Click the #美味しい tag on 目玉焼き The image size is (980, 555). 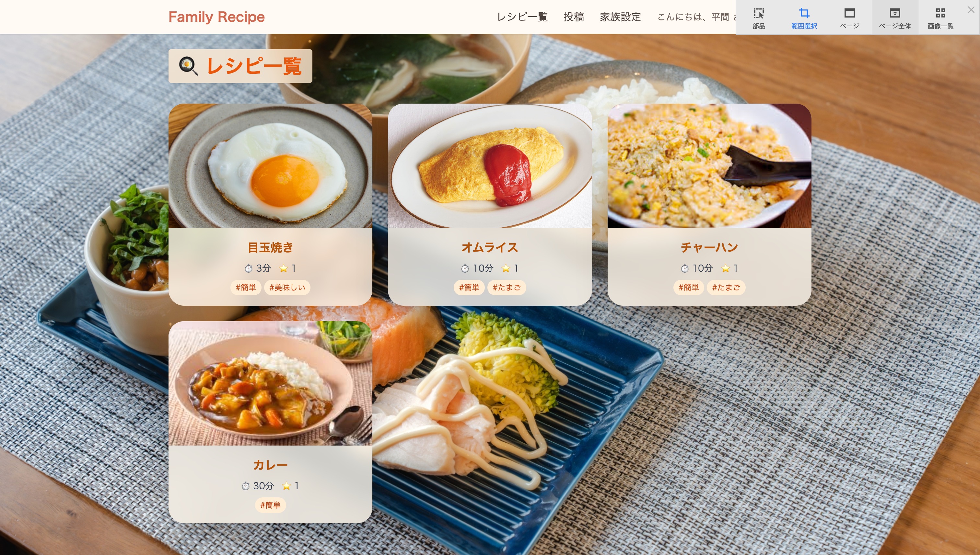click(287, 288)
